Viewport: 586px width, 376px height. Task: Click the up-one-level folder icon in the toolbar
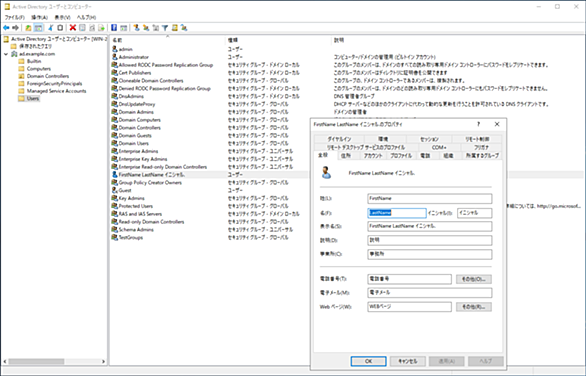tap(28, 28)
